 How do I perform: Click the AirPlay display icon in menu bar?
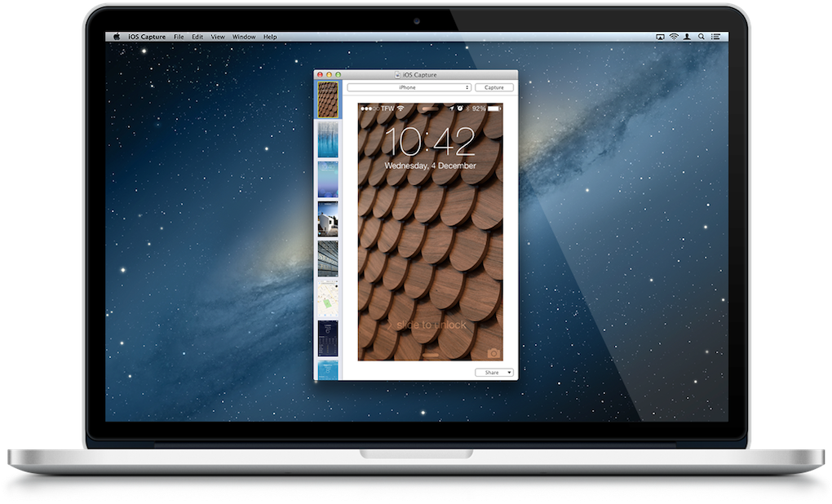660,36
